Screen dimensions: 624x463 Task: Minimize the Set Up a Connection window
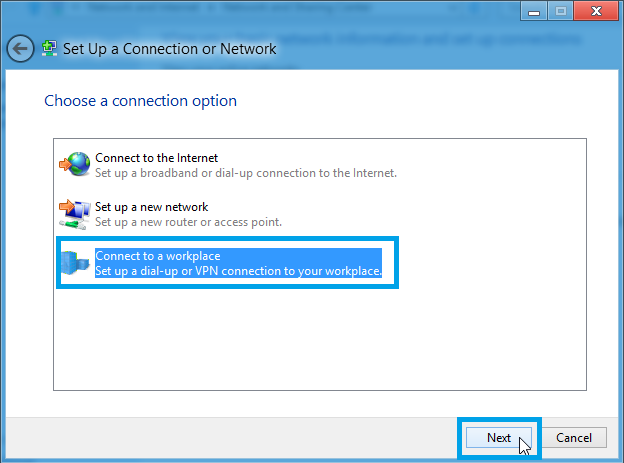pos(534,11)
